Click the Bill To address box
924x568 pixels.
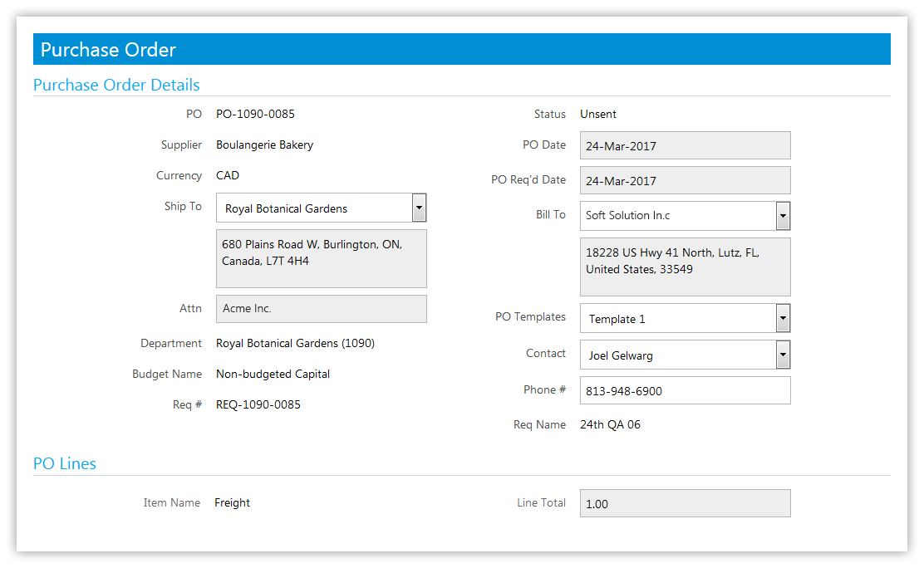(685, 267)
